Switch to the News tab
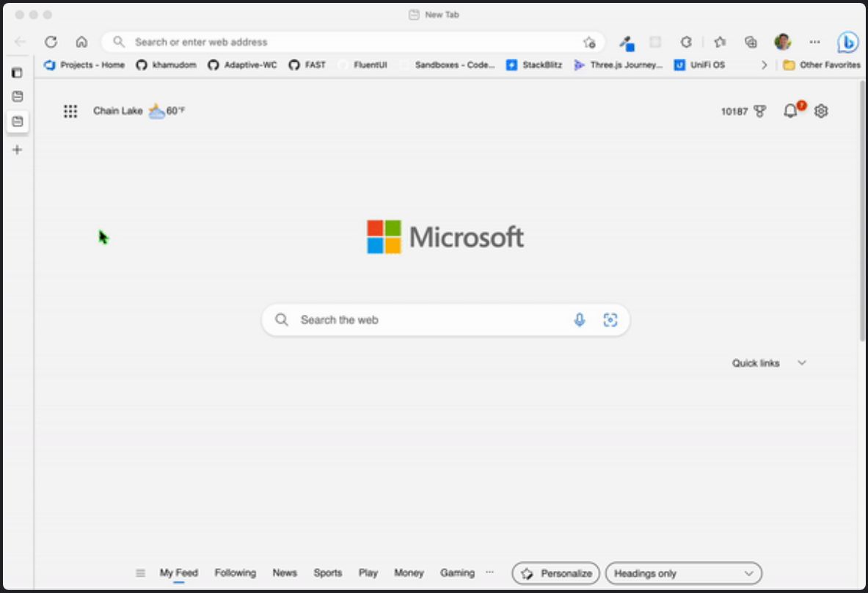Image resolution: width=868 pixels, height=593 pixels. tap(285, 573)
